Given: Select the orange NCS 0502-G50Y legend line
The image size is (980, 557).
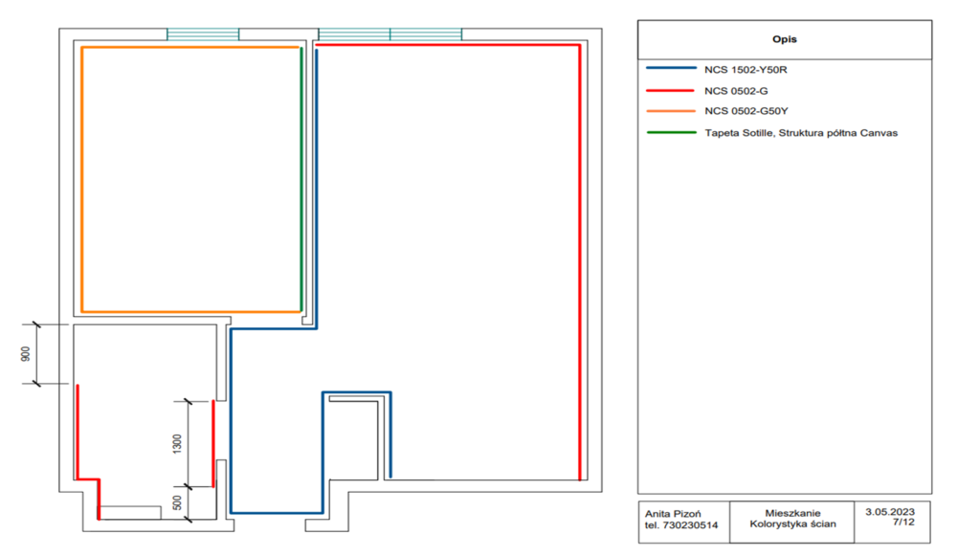Looking at the screenshot, I should (669, 111).
